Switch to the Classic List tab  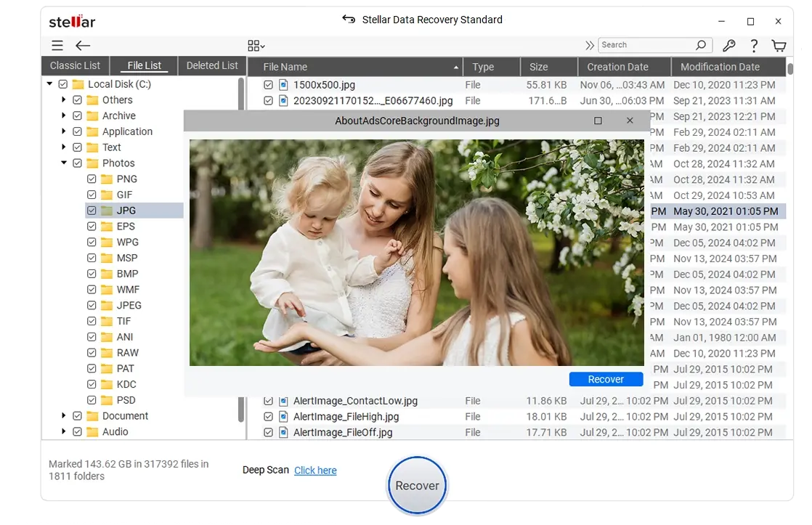[x=76, y=65]
